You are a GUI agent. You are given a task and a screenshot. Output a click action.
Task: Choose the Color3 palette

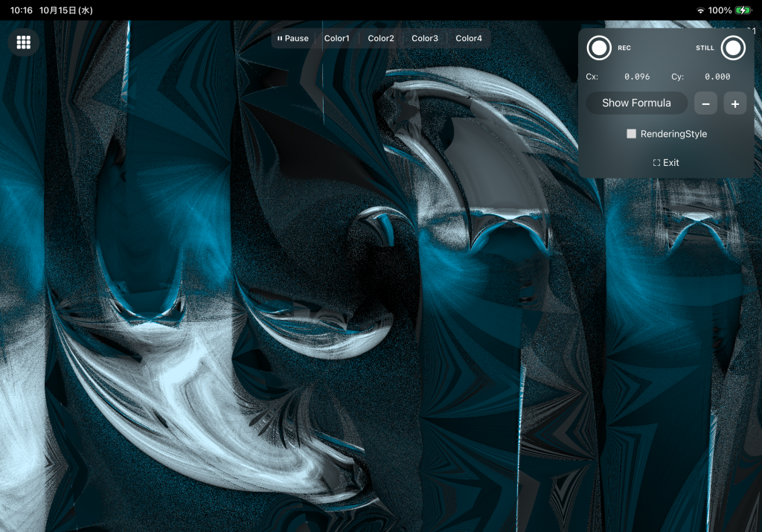pyautogui.click(x=425, y=39)
